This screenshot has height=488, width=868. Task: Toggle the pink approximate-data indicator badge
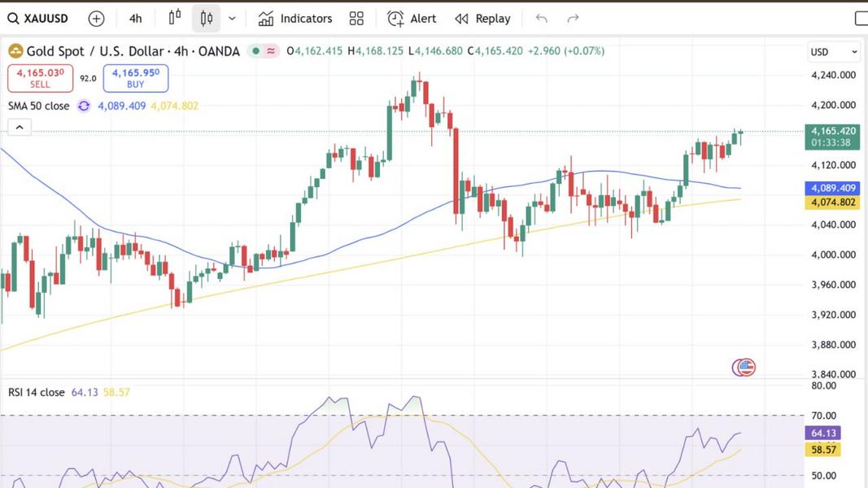click(273, 51)
